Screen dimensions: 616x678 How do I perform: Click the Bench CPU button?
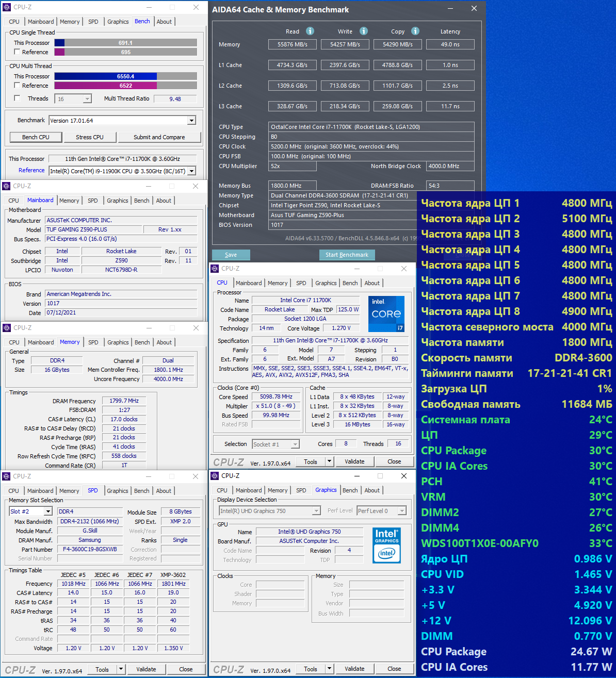click(x=36, y=137)
